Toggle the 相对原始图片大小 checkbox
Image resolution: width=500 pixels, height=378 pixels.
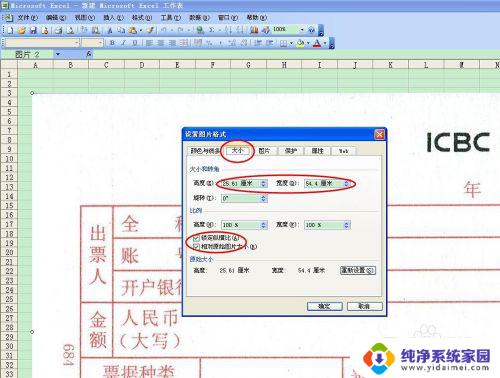[196, 247]
